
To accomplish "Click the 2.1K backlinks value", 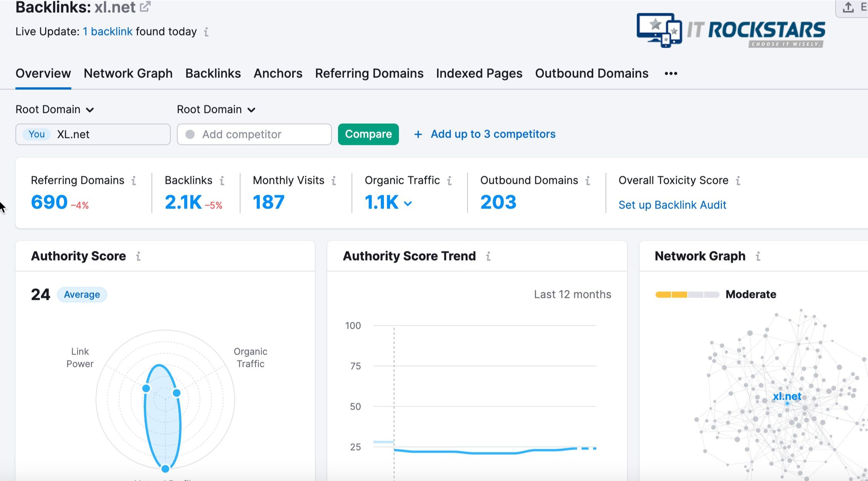I will 183,202.
